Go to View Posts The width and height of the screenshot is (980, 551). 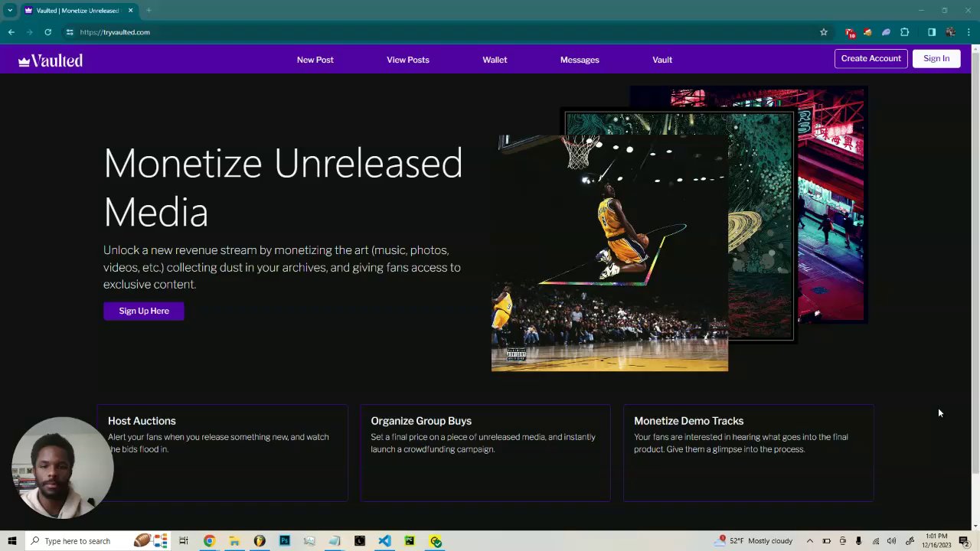407,60
